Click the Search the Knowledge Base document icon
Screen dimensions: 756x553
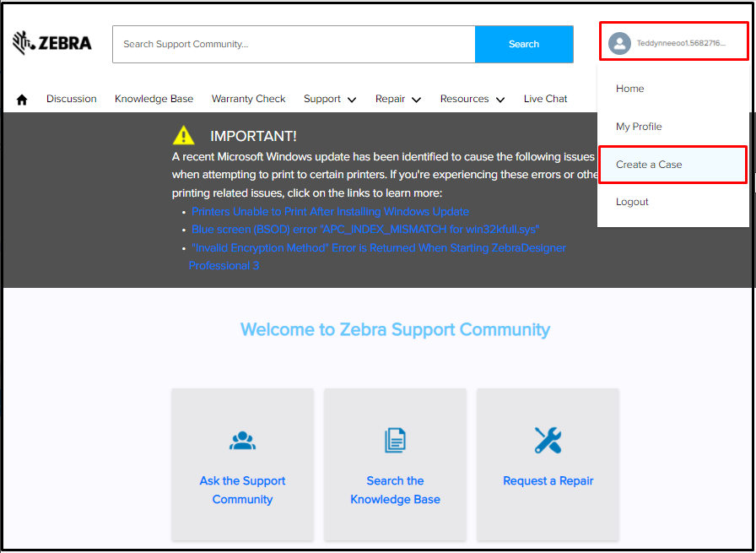(395, 440)
